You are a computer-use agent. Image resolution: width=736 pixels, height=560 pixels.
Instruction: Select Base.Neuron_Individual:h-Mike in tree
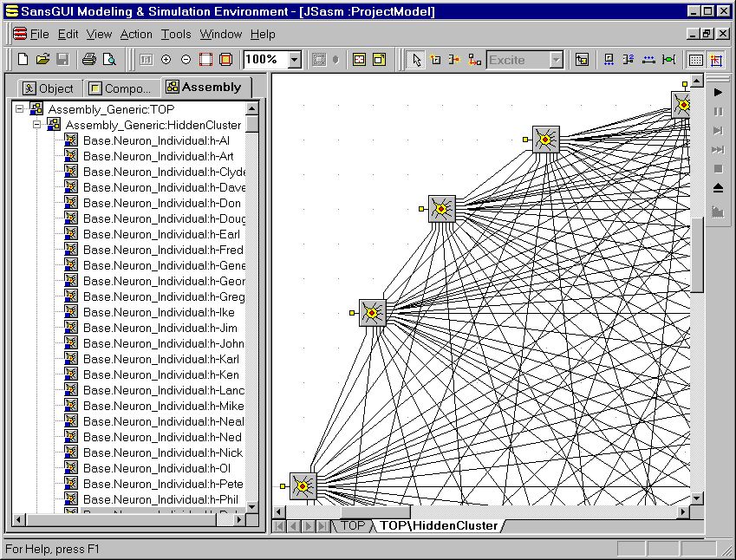click(162, 406)
